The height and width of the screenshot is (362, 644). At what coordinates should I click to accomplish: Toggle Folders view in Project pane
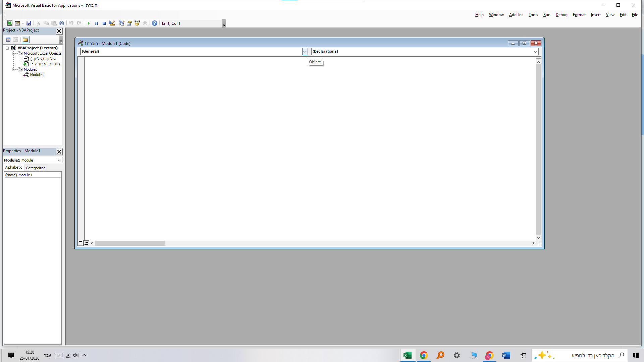(x=25, y=40)
